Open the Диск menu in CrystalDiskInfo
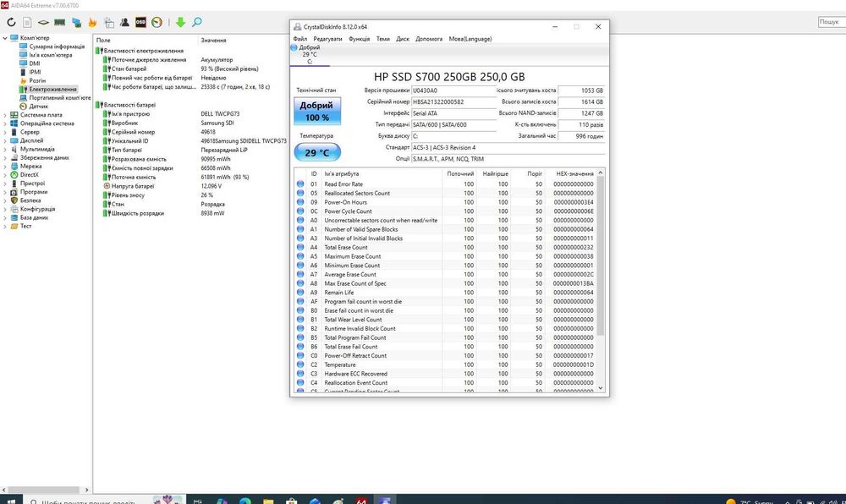The height and width of the screenshot is (504, 846). click(x=403, y=39)
